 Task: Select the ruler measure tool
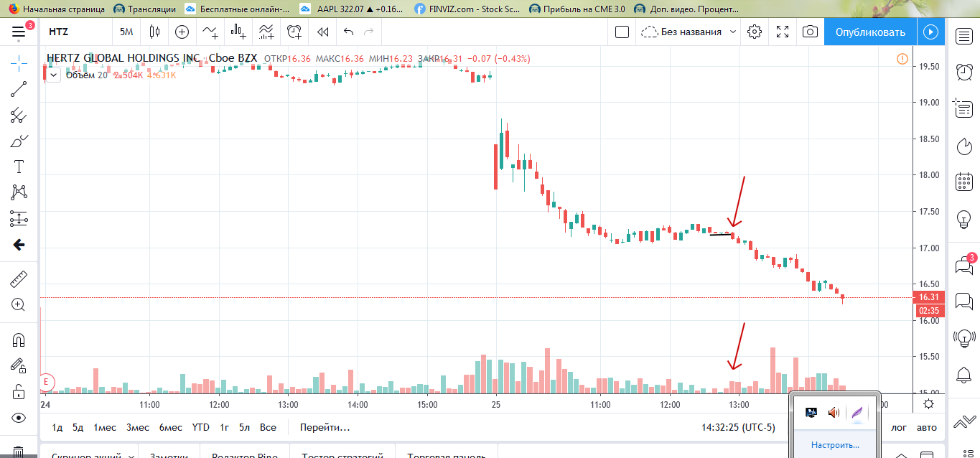point(19,279)
